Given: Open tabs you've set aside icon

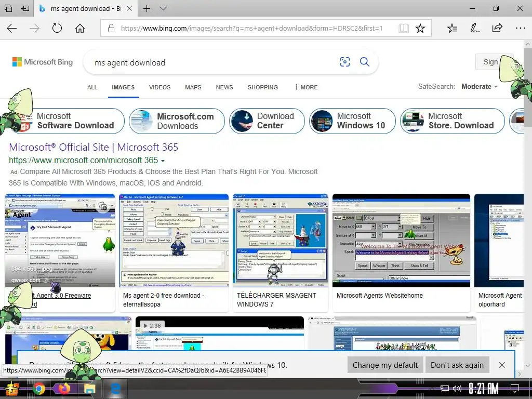Looking at the screenshot, I should click(x=8, y=8).
